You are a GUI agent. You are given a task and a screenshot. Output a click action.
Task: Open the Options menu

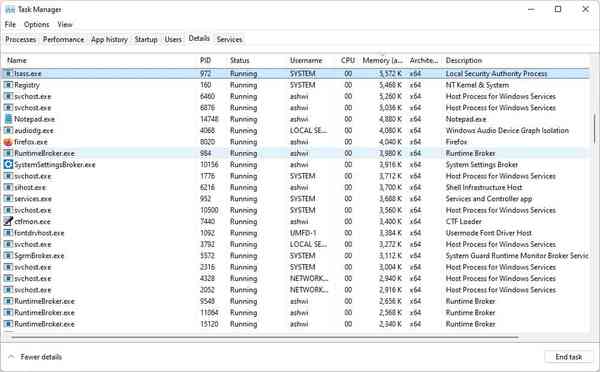[x=37, y=24]
